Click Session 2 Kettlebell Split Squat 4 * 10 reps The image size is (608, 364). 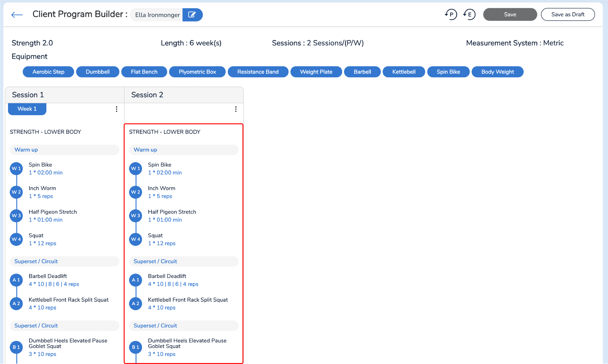click(162, 308)
